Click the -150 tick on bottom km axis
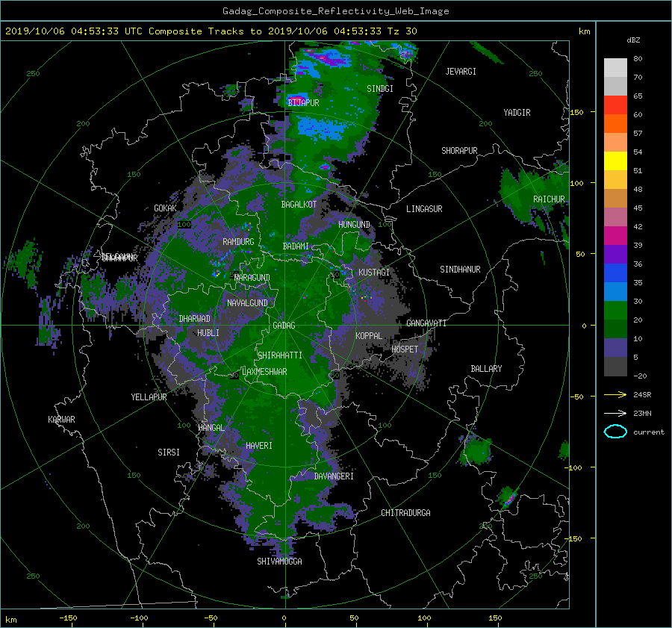672x628 pixels. [68, 618]
